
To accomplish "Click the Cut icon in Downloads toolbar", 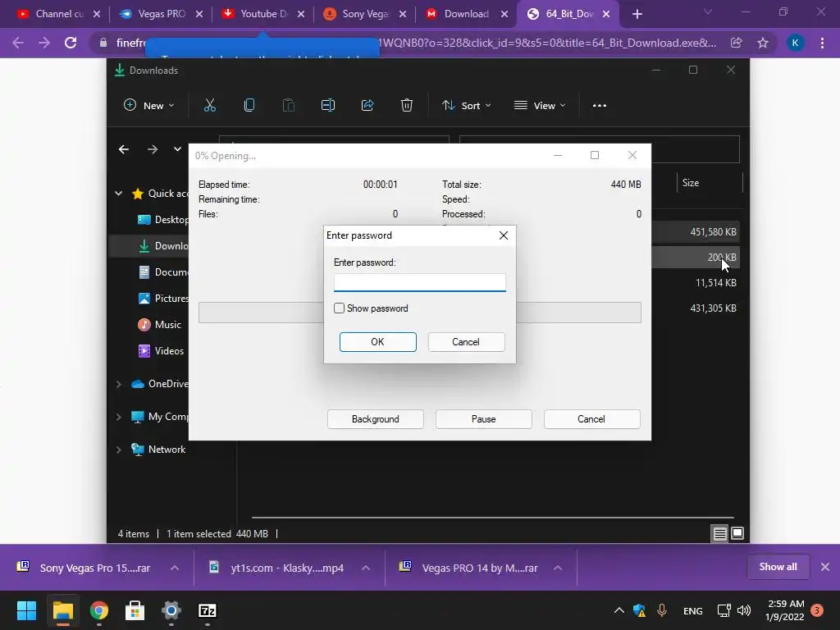I will coord(209,106).
